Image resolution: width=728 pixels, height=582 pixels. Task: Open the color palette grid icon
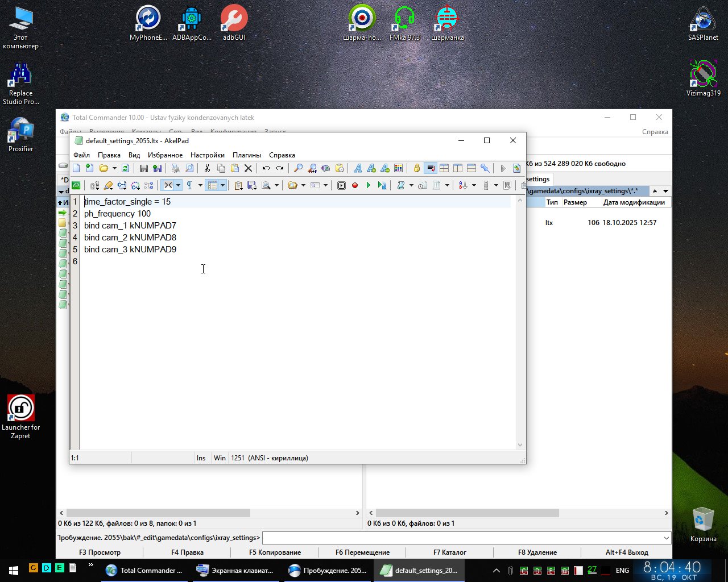coord(399,168)
